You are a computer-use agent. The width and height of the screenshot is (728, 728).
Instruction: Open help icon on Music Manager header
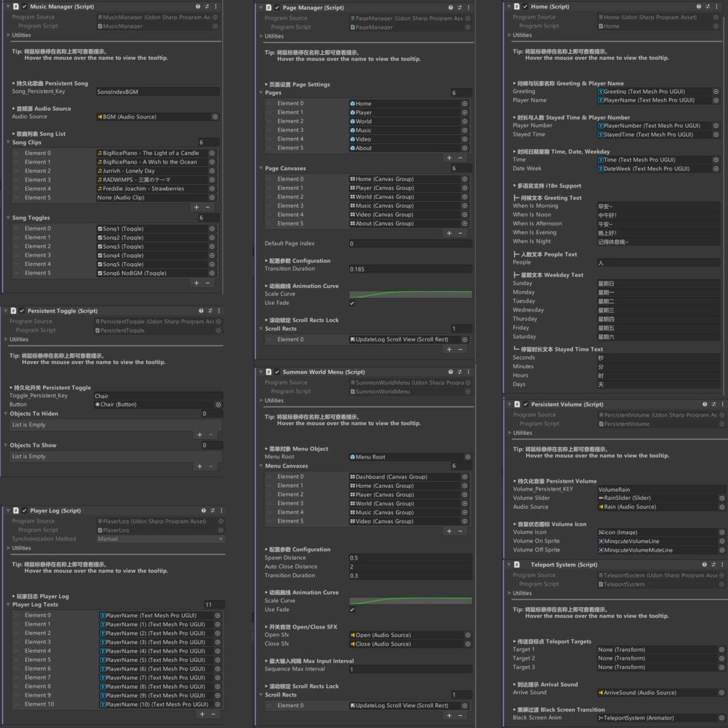tap(198, 6)
